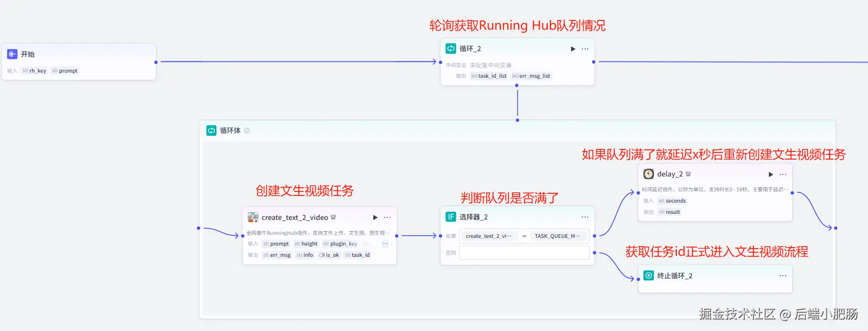The image size is (868, 331).
Task: Click the input port of 选择器_2
Action: click(440, 236)
